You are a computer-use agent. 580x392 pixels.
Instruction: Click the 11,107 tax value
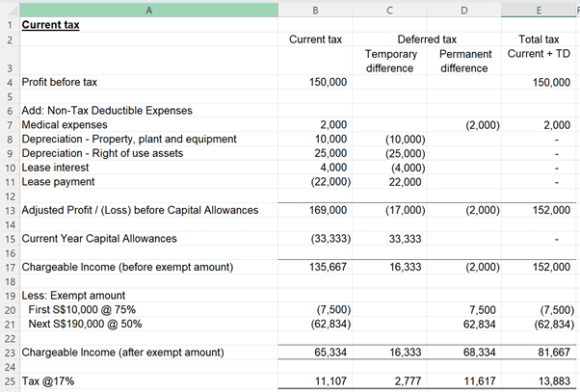pos(330,381)
